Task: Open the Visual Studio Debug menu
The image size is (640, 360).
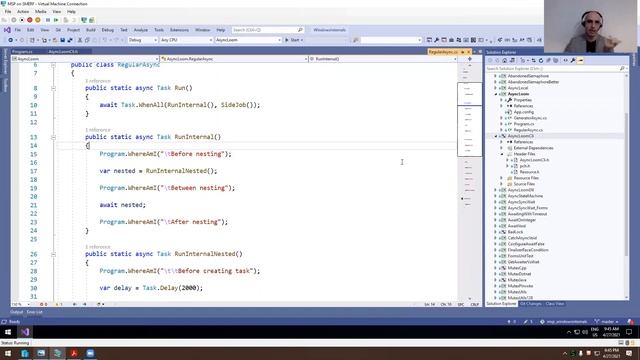Action: [108, 30]
